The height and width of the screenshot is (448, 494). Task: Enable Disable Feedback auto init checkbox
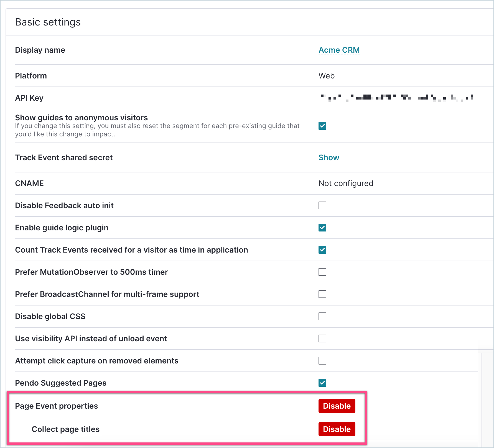(322, 205)
